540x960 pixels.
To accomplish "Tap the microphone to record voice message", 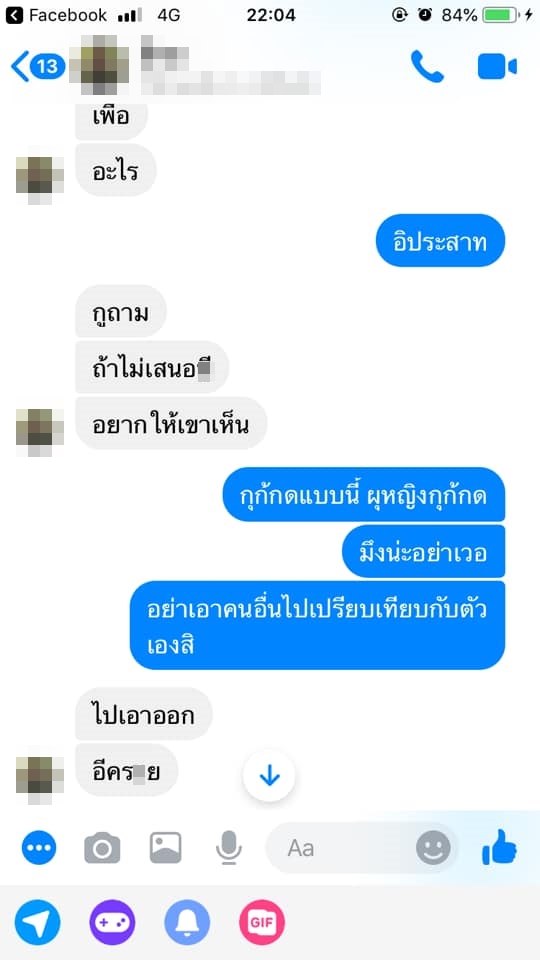I will [x=229, y=848].
